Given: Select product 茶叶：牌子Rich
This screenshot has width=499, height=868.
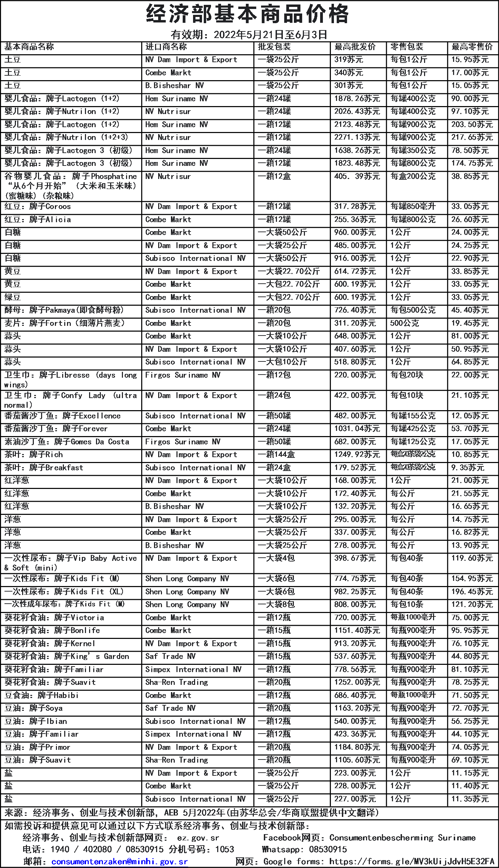Looking at the screenshot, I should (33, 454).
